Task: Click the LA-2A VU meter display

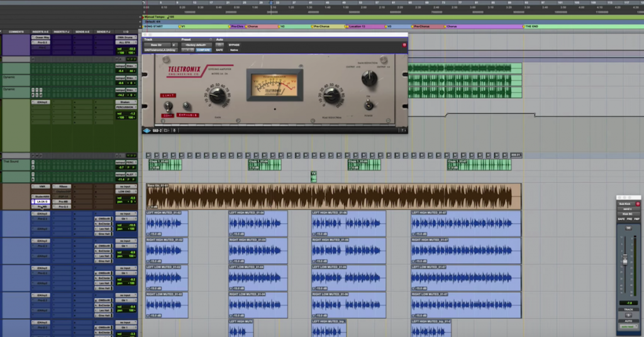Action: pos(274,84)
